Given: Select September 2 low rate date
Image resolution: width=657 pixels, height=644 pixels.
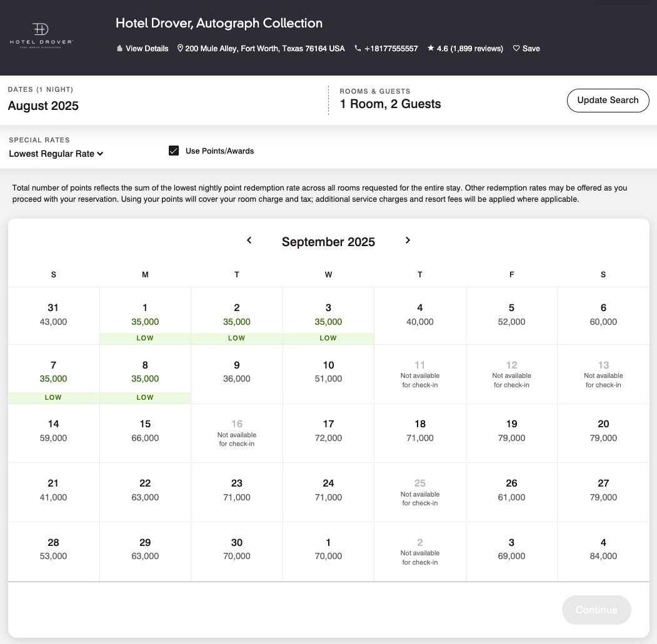Looking at the screenshot, I should 237,315.
